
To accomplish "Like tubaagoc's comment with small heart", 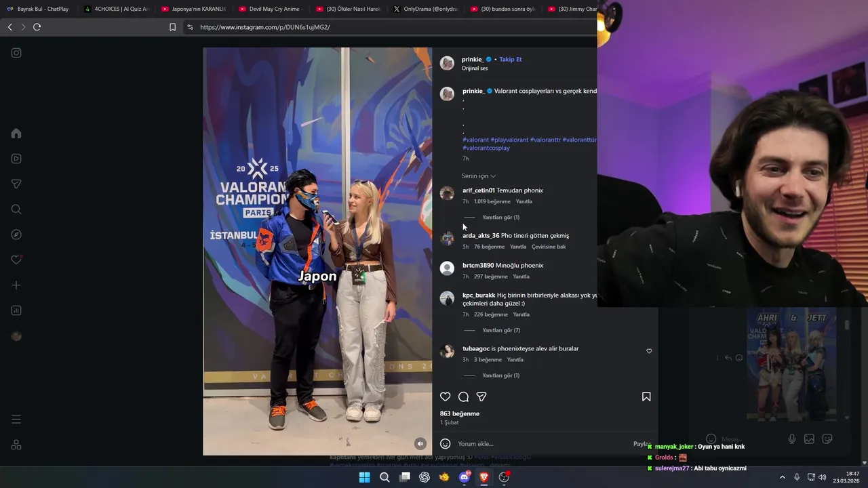I will pos(649,351).
